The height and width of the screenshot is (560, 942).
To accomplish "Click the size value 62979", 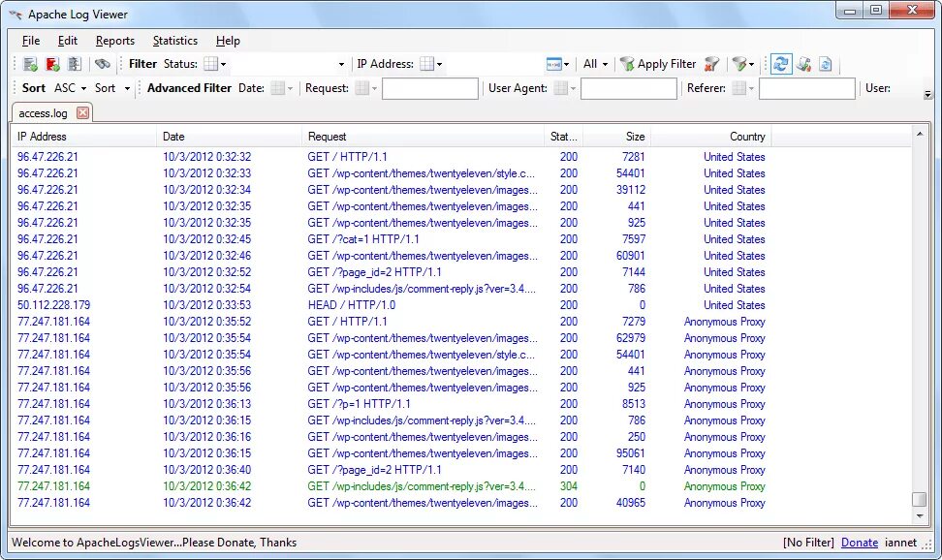I will [x=630, y=338].
